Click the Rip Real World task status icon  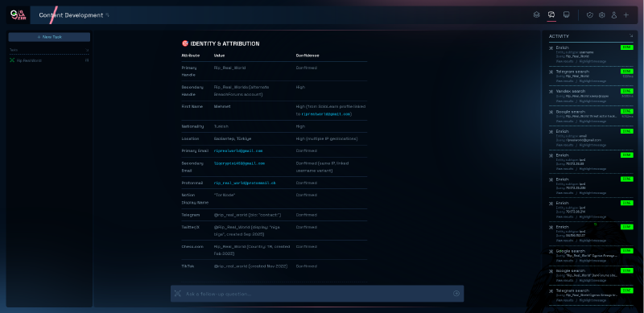pyautogui.click(x=12, y=60)
